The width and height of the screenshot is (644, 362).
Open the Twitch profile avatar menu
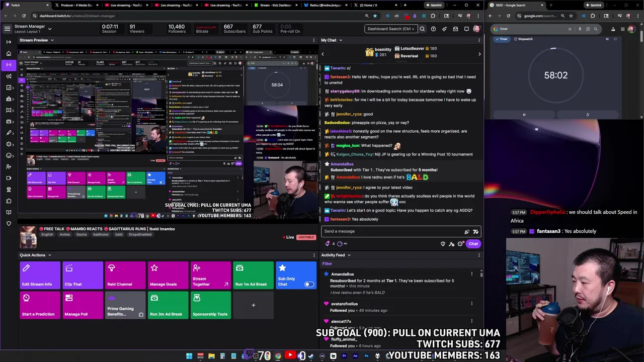pos(477,29)
